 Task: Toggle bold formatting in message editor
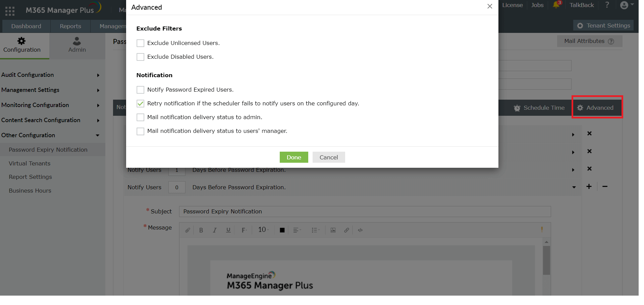point(201,230)
